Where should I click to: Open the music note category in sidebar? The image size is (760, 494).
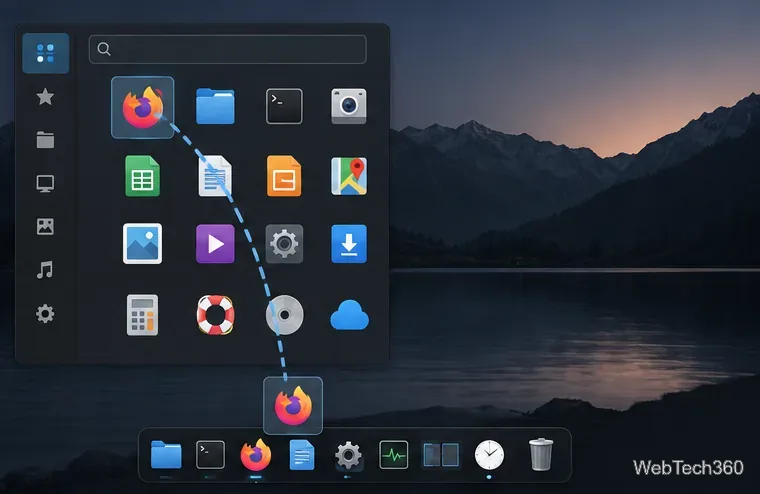45,270
